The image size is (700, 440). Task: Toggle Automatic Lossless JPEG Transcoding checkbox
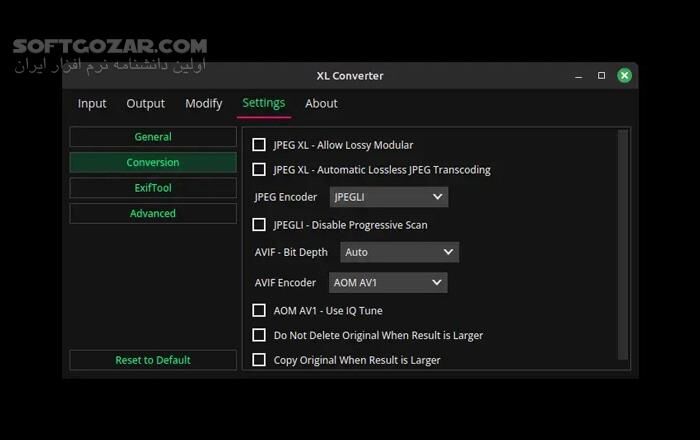(x=259, y=170)
